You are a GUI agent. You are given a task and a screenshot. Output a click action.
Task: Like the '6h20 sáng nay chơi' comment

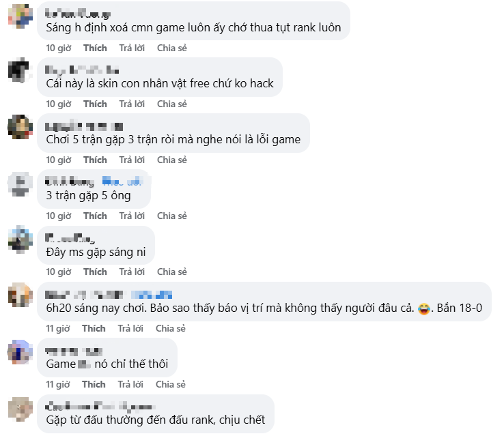pos(94,328)
